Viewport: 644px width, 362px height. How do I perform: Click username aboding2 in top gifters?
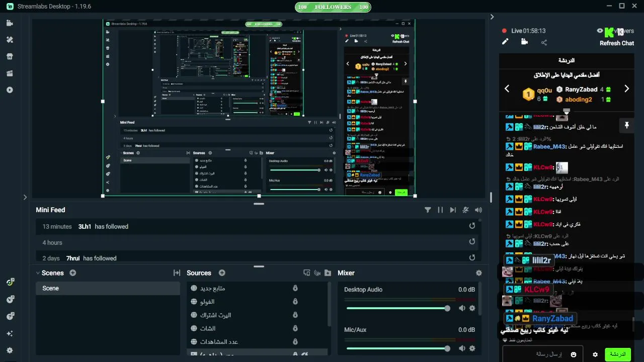point(579,100)
